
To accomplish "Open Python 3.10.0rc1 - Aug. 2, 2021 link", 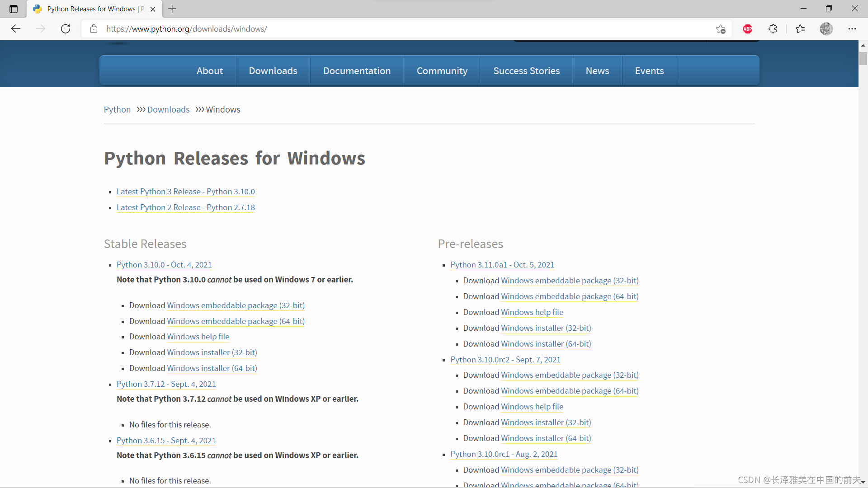I will click(x=504, y=454).
